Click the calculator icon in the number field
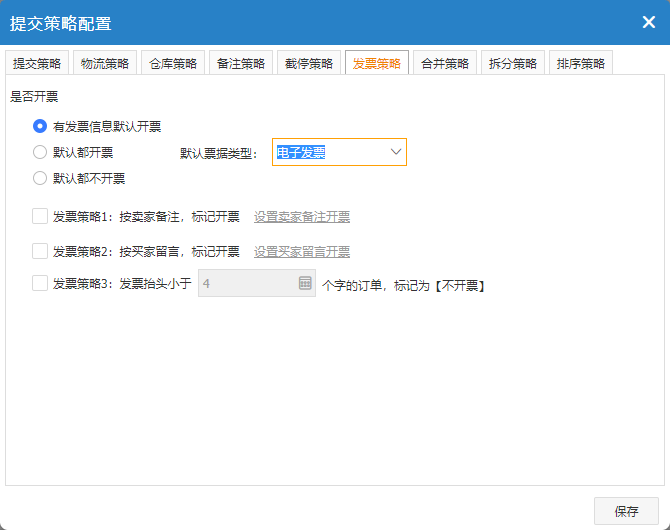Viewport: 670px width, 530px height. coord(305,284)
